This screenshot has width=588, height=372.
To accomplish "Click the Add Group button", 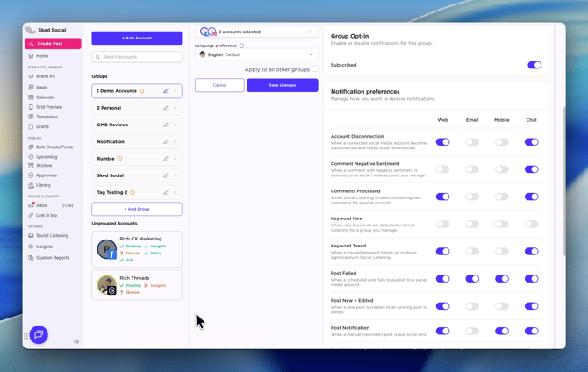I will tap(136, 209).
